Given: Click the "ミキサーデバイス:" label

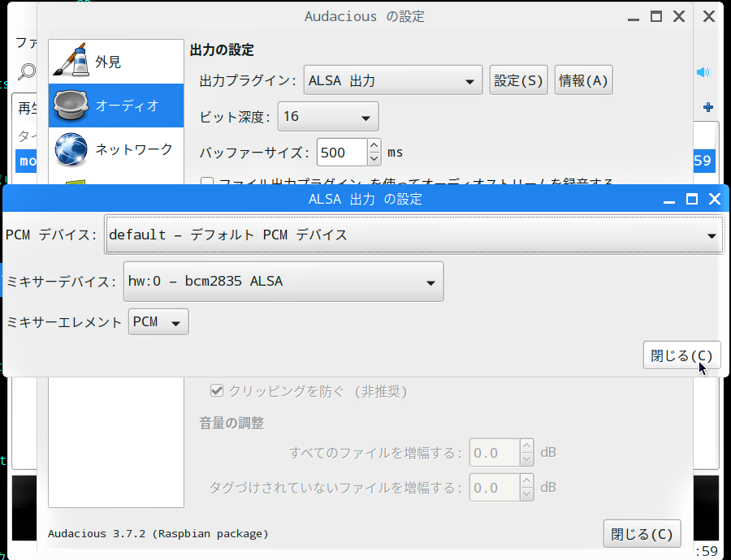Looking at the screenshot, I should pyautogui.click(x=61, y=282).
